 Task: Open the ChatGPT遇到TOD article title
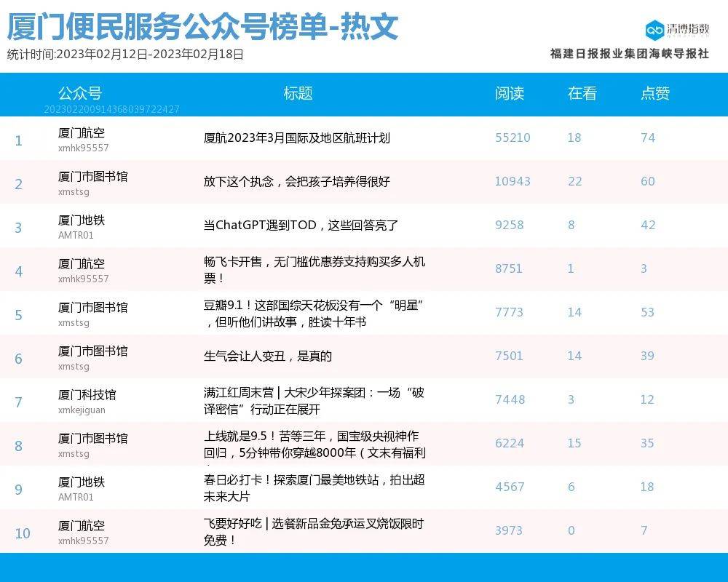click(301, 226)
